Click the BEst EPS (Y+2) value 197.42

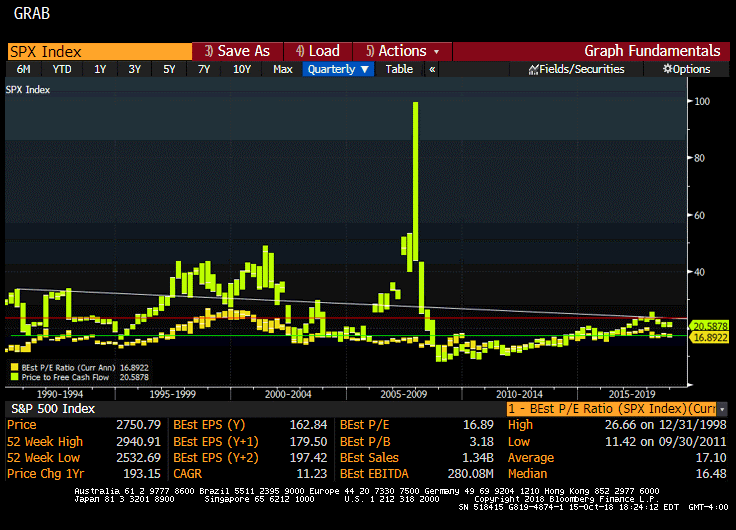[308, 458]
